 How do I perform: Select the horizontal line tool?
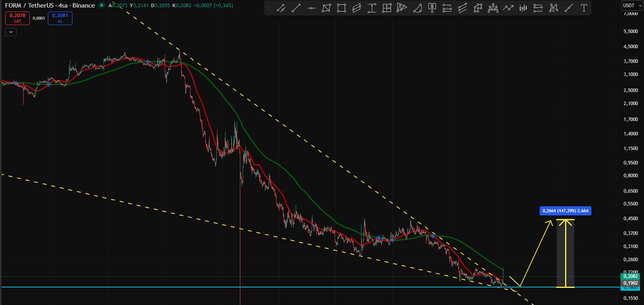[311, 8]
